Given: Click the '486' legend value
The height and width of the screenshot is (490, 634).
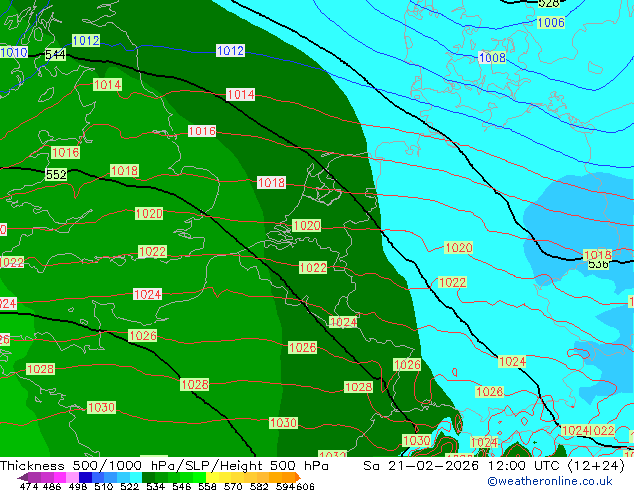Looking at the screenshot, I should (51, 486).
